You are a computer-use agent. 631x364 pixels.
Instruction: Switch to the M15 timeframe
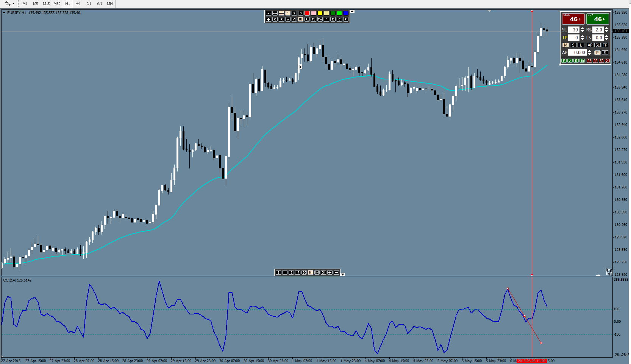pos(46,4)
